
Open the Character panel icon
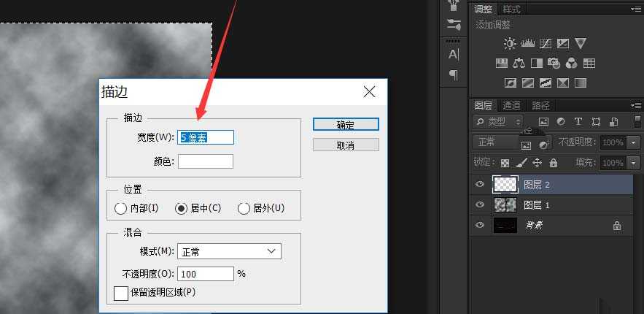(x=453, y=54)
